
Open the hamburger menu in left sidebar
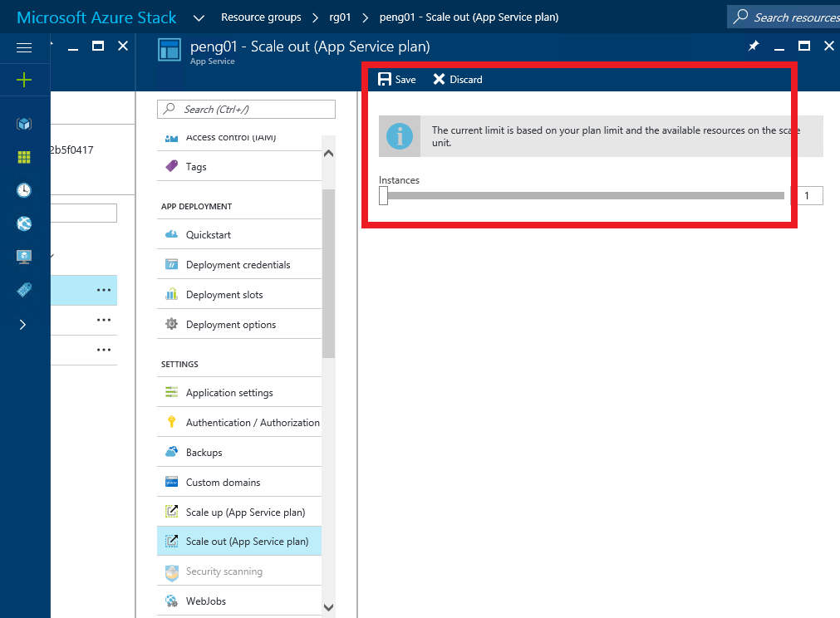pos(24,47)
